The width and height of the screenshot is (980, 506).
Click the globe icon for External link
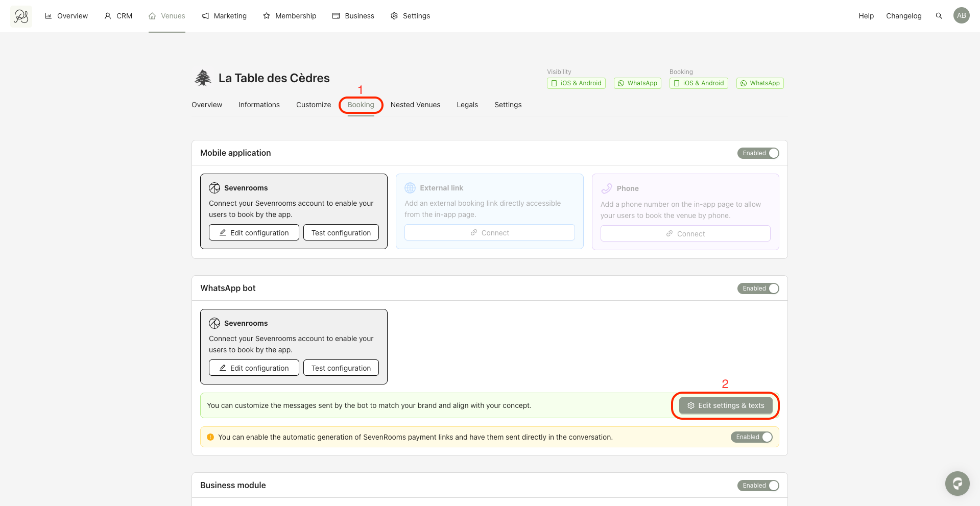(410, 188)
